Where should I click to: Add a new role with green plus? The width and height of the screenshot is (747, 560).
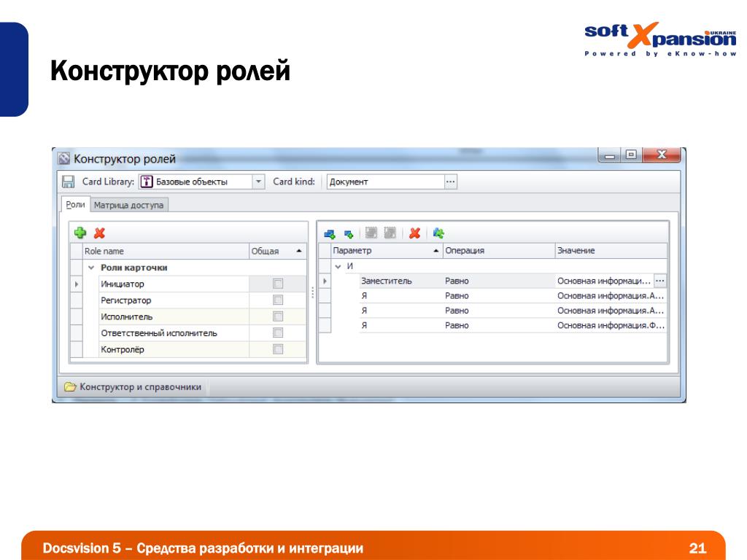(80, 233)
